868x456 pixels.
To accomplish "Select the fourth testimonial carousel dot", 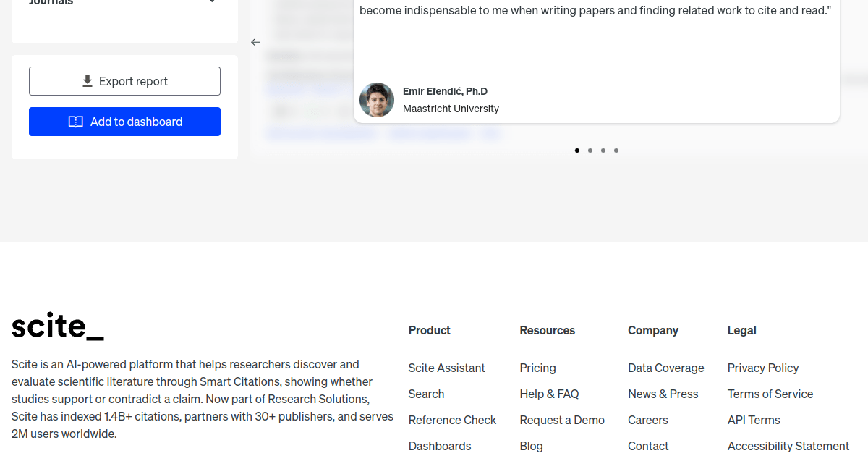I will [x=616, y=151].
